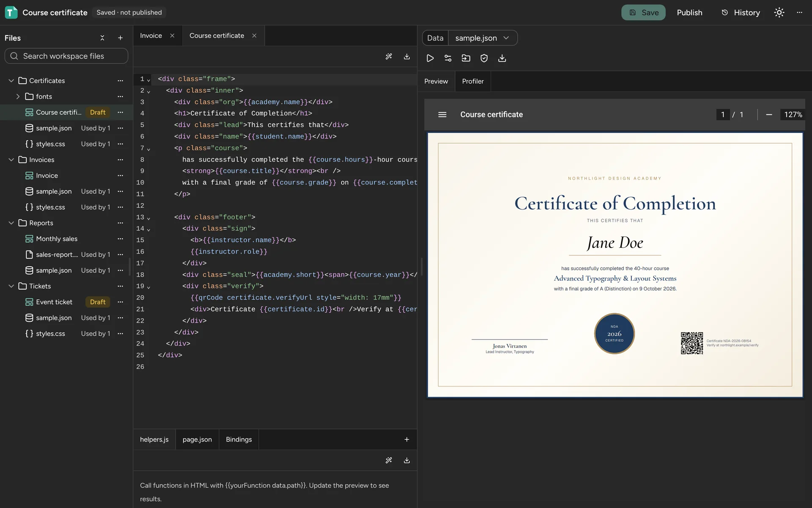Click the app logo in the top-left corner
This screenshot has width=812, height=508.
point(11,13)
